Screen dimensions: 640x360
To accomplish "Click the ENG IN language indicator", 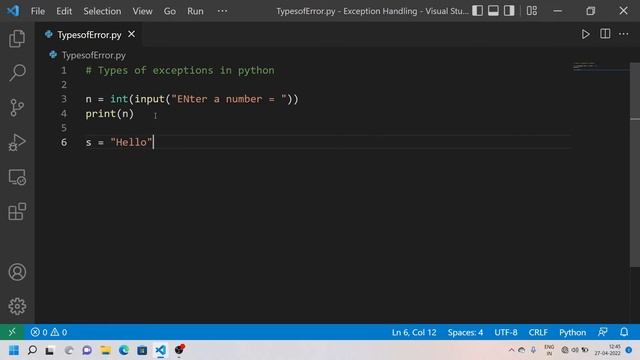I will point(549,350).
